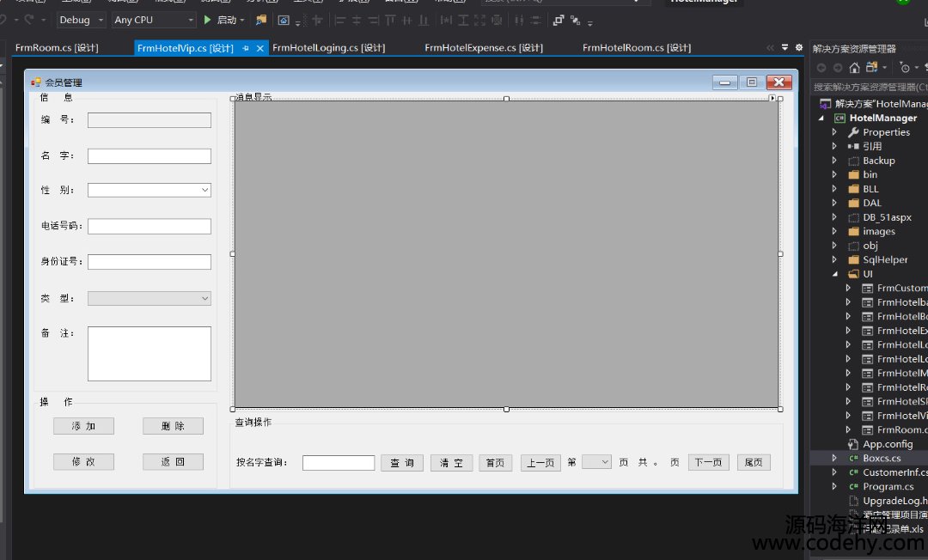Switch to FrmHotelExpense.cs design tab
928x560 pixels.
click(483, 48)
